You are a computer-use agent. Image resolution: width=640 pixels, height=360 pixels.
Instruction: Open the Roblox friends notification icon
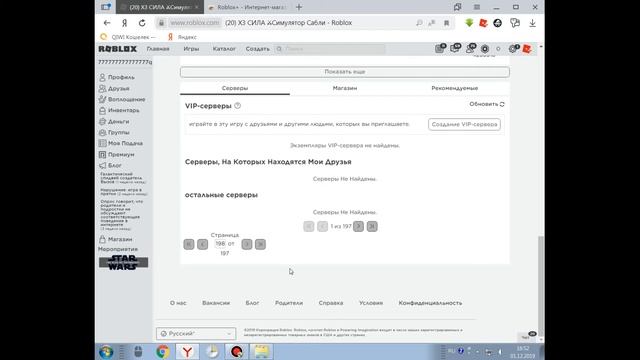470,49
